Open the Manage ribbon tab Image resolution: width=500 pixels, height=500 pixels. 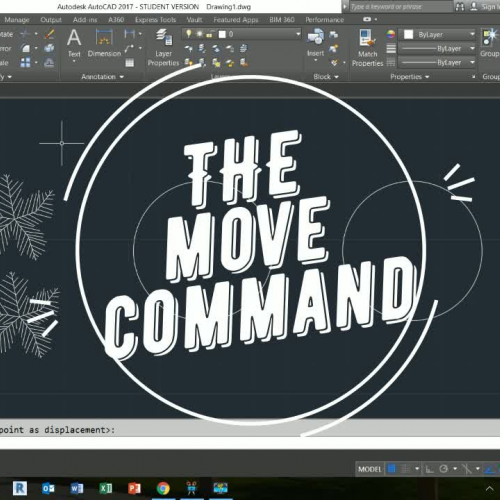tap(17, 20)
